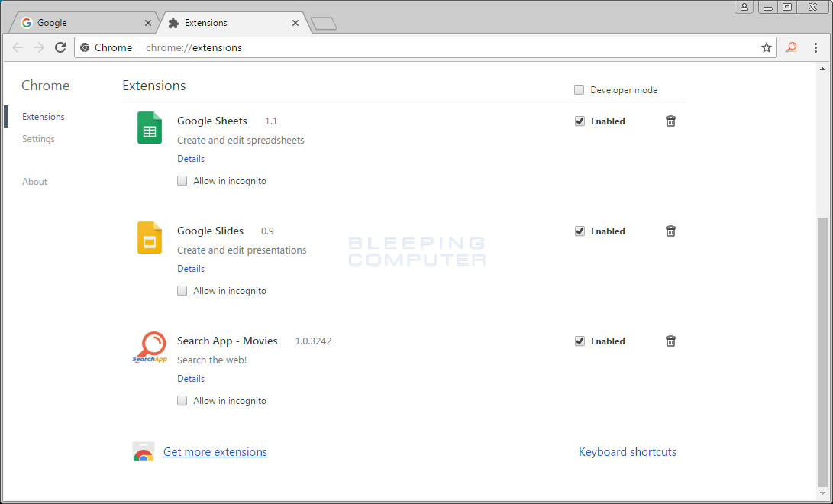
Task: Remove Google Slides with its trash icon
Action: coord(670,231)
